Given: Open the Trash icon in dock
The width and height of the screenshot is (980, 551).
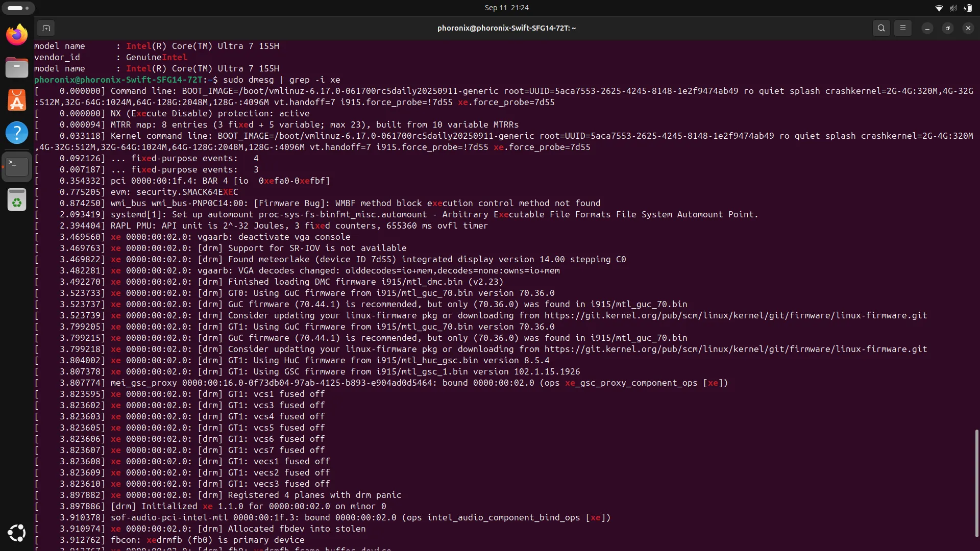Looking at the screenshot, I should tap(17, 199).
